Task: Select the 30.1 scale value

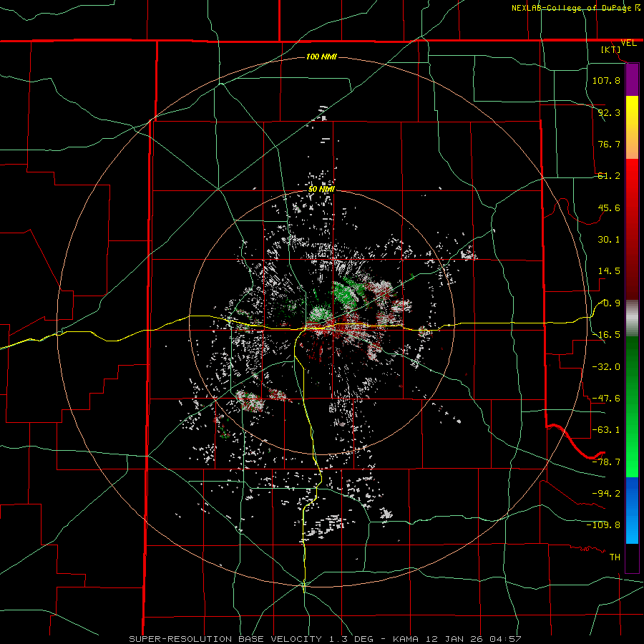Action: click(x=609, y=240)
